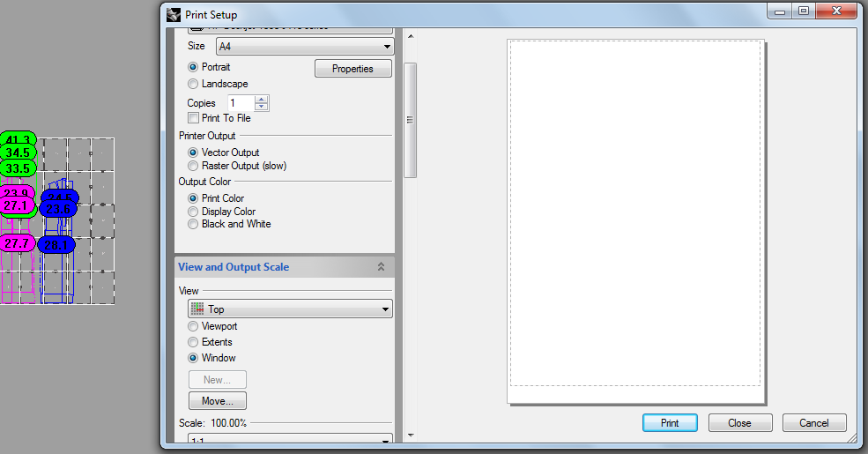868x454 pixels.
Task: Click the page preview area
Action: [x=635, y=221]
